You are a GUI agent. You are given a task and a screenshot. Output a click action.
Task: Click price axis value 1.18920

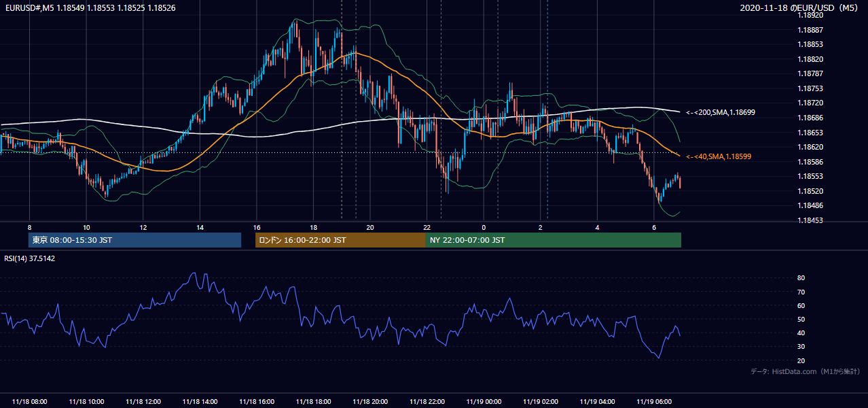pyautogui.click(x=810, y=15)
